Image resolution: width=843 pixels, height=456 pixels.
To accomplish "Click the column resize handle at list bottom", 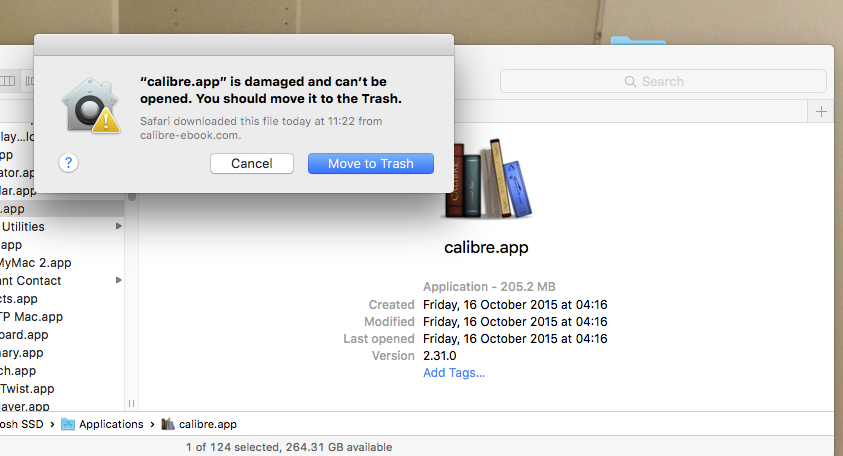I will coord(131,403).
